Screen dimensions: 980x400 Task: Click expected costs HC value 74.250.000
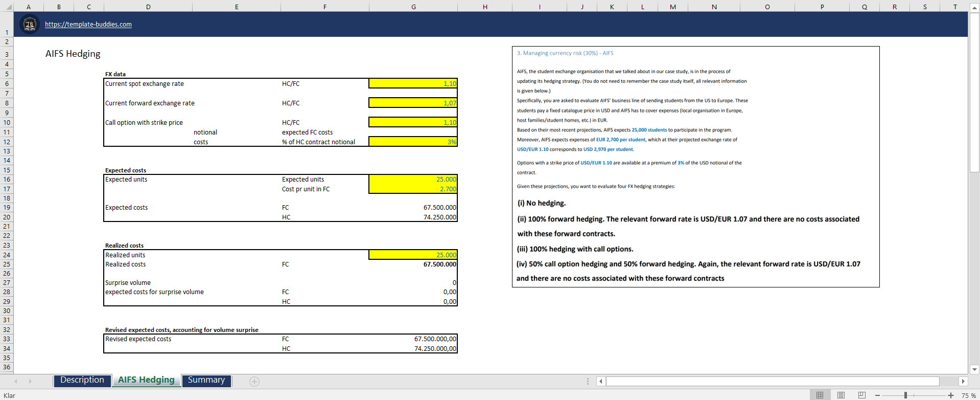pos(440,217)
